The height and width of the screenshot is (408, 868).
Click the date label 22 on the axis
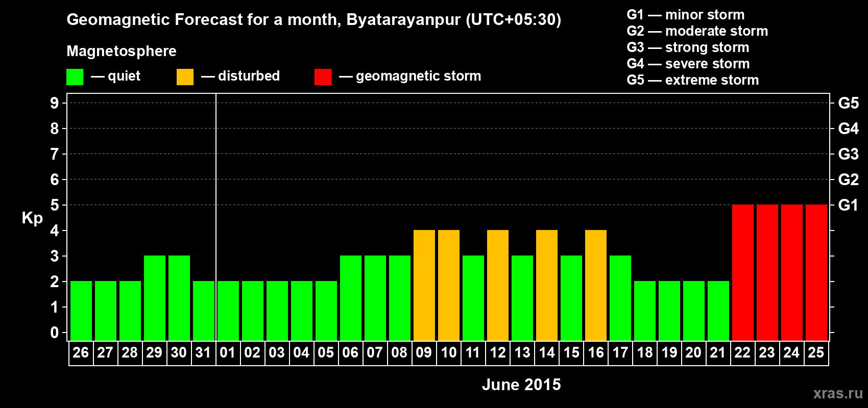coord(742,353)
